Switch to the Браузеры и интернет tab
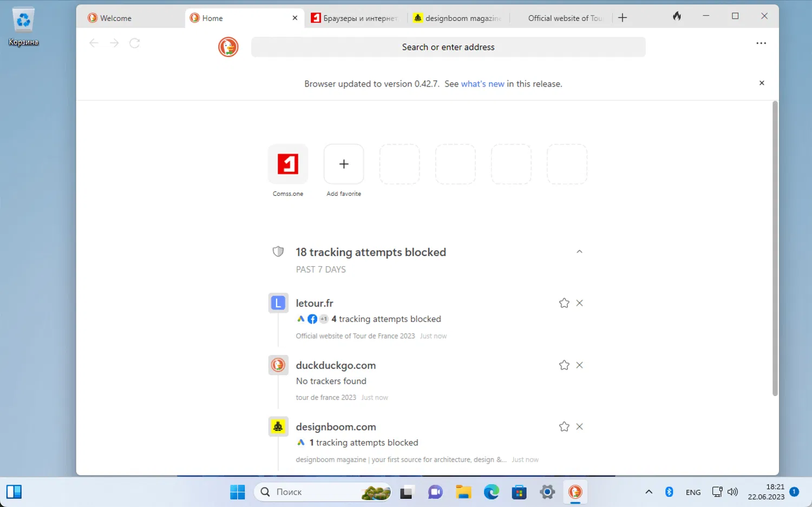The width and height of the screenshot is (812, 507). click(355, 18)
